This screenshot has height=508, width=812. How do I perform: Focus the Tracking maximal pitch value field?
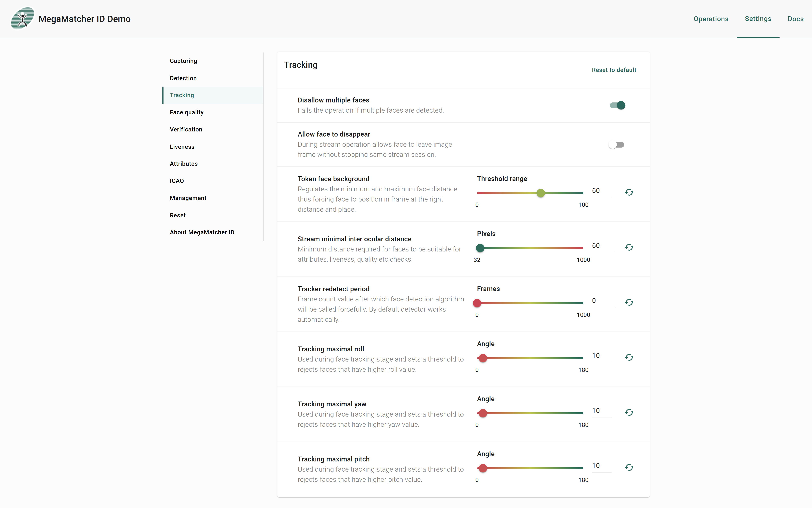(x=602, y=466)
